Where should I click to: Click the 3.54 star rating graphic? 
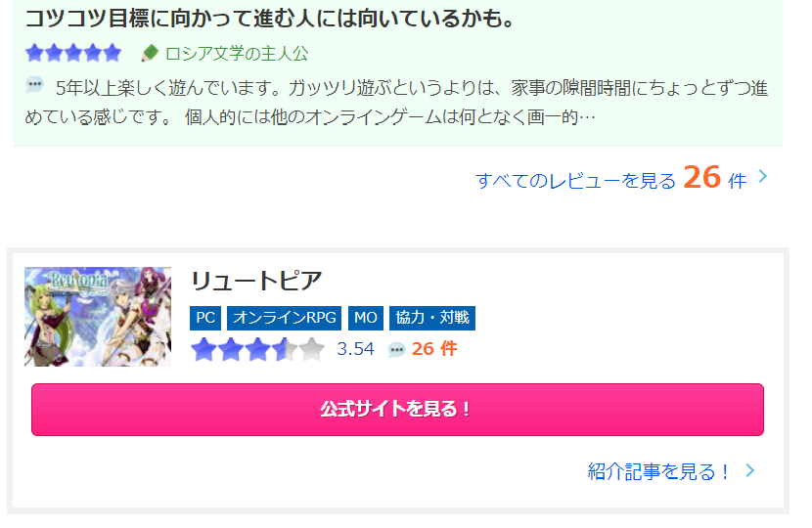point(258,349)
